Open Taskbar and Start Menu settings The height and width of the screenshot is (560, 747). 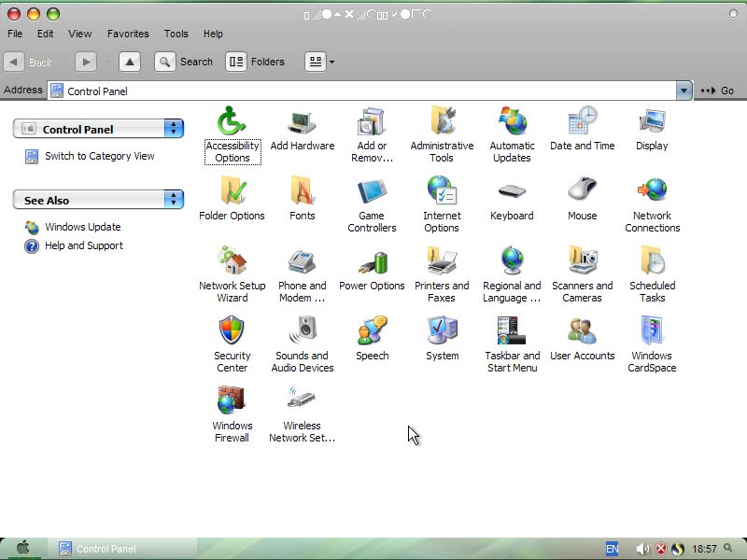(x=512, y=344)
